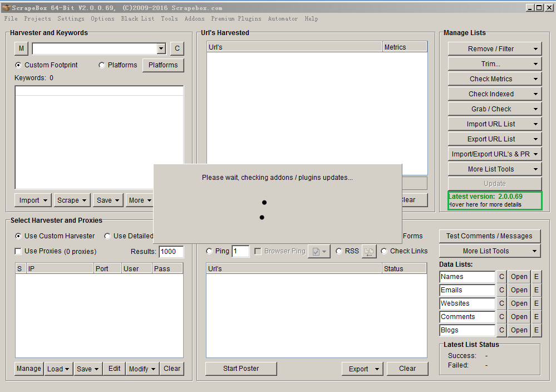Tick the Browser Ping checkbox
The width and height of the screenshot is (556, 392).
coord(258,251)
